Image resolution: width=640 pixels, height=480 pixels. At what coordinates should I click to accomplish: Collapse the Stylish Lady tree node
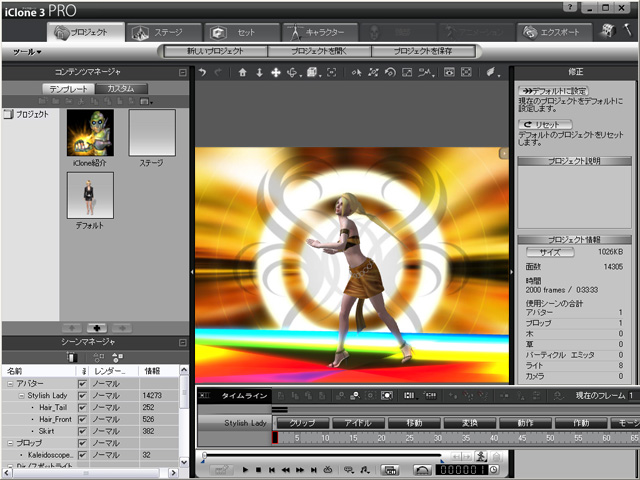(21, 396)
